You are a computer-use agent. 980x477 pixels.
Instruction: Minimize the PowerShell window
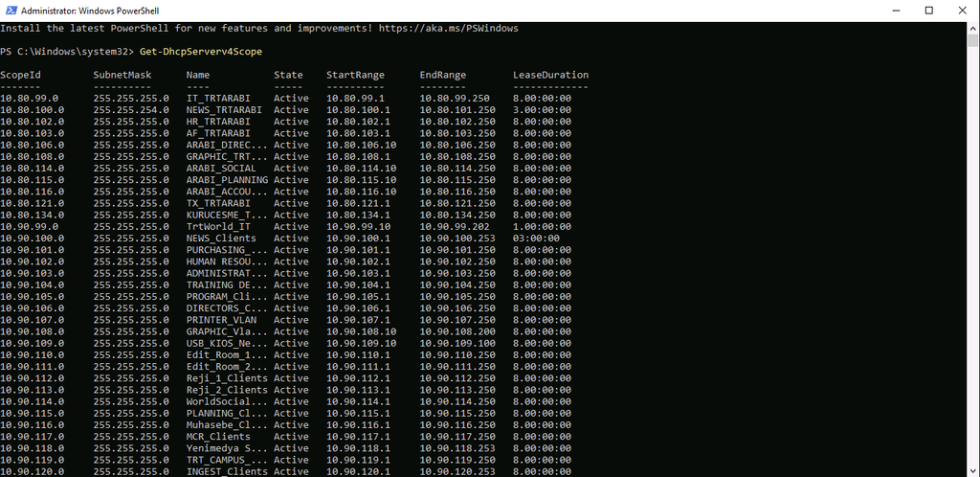(x=896, y=10)
